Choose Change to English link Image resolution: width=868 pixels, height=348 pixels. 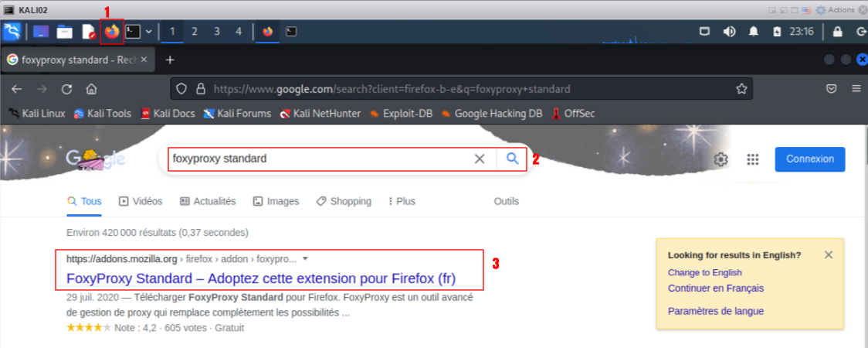pyautogui.click(x=704, y=272)
